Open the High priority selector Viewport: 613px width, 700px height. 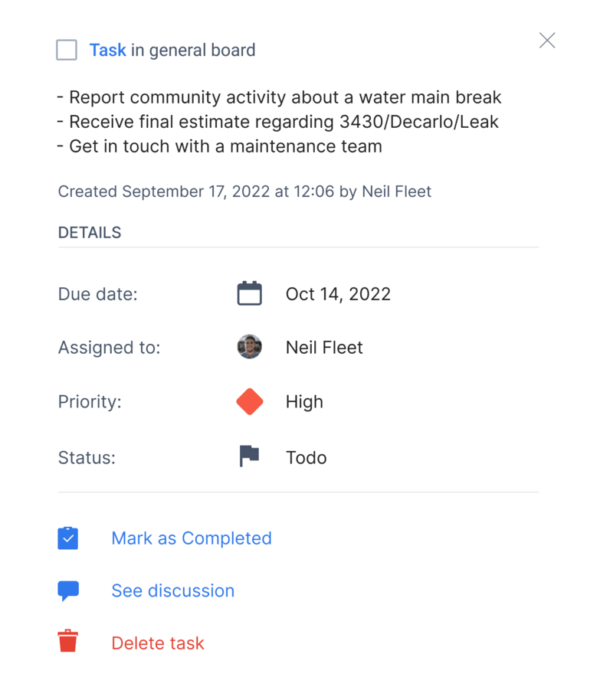point(304,401)
